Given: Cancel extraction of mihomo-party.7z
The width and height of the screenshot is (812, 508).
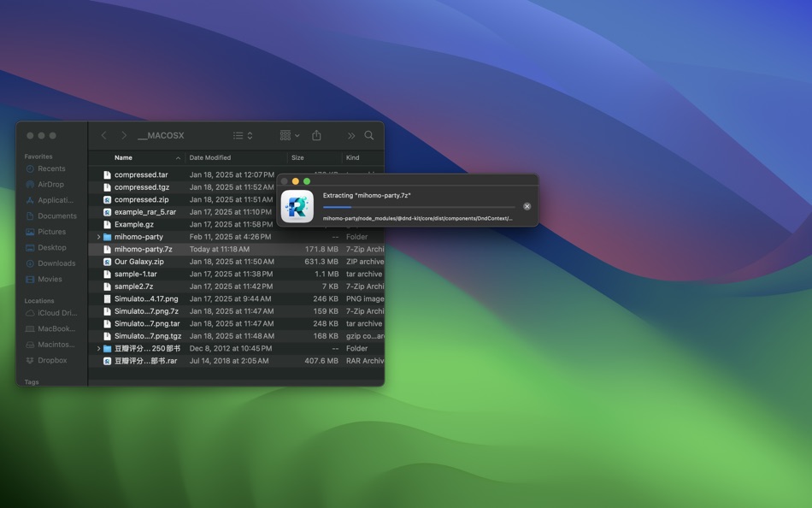Looking at the screenshot, I should [527, 206].
